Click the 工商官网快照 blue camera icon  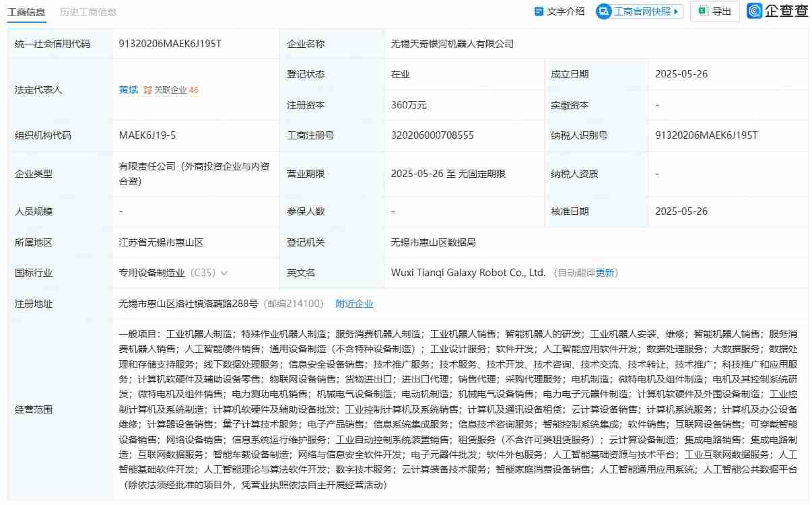click(x=605, y=11)
